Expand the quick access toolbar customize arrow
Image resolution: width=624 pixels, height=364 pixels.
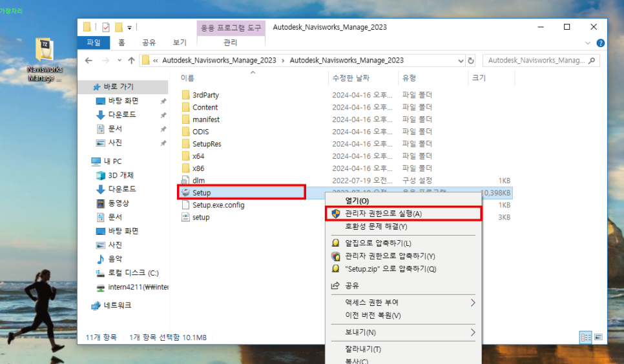pyautogui.click(x=129, y=28)
